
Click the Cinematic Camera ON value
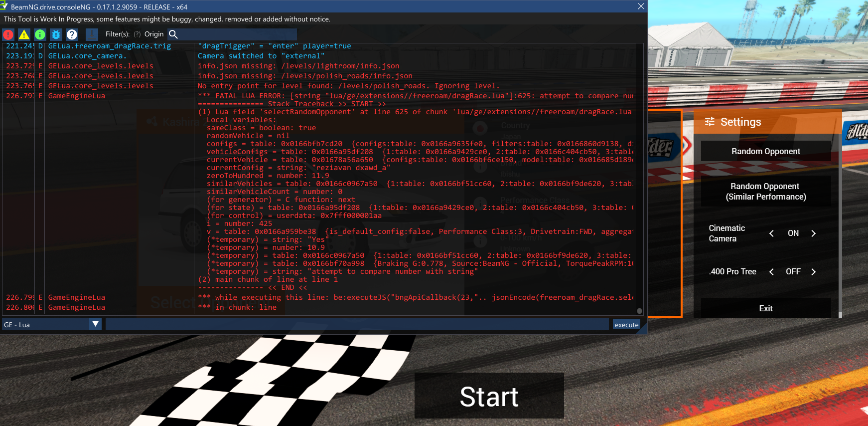[793, 233]
